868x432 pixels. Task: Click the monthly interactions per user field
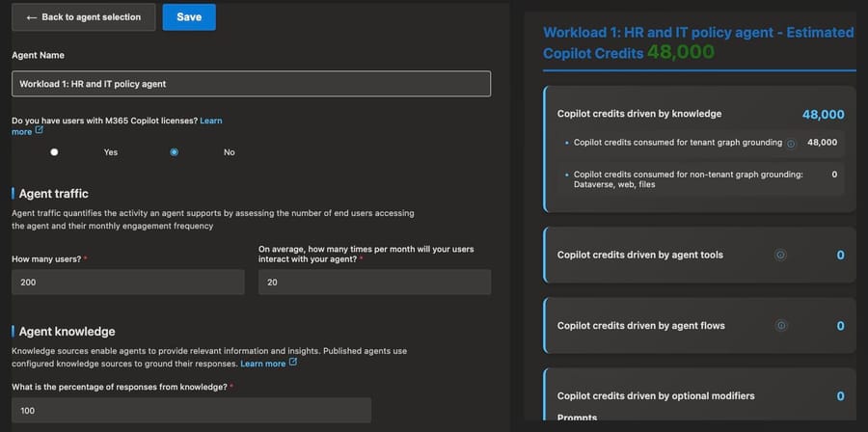(375, 283)
